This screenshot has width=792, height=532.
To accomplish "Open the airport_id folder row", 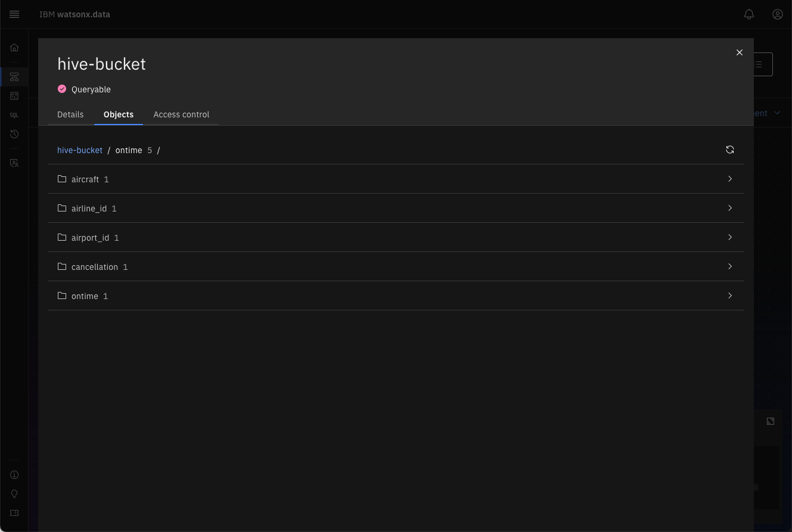I will pyautogui.click(x=396, y=237).
